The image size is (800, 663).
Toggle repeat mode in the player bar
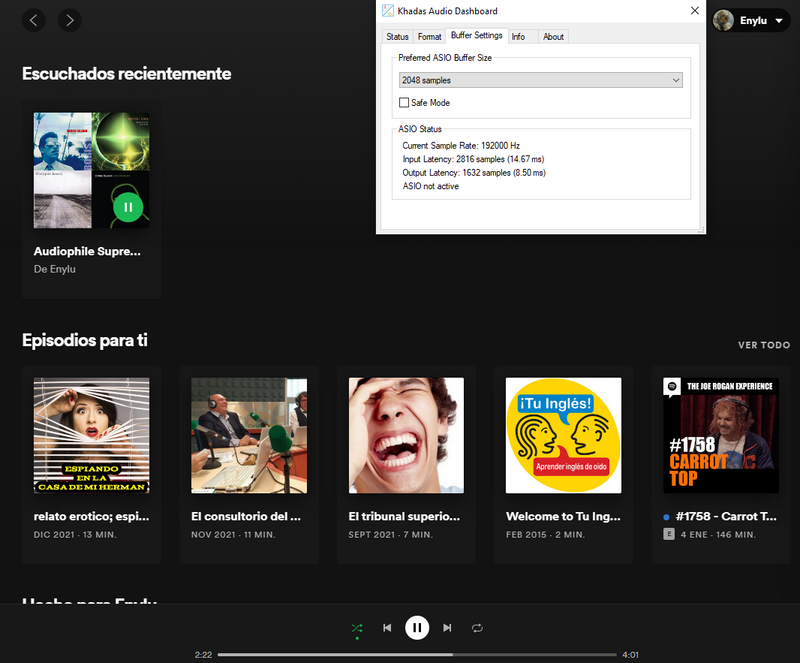tap(477, 628)
